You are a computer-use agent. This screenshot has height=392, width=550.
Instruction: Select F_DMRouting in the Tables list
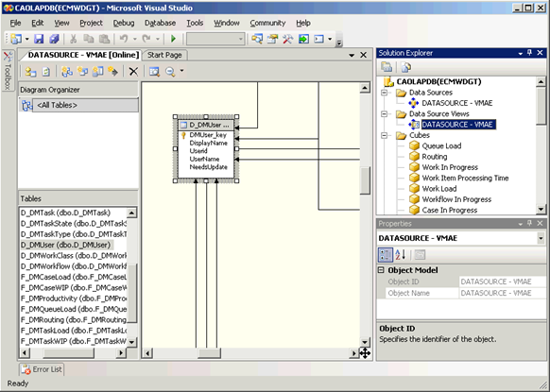pyautogui.click(x=74, y=320)
